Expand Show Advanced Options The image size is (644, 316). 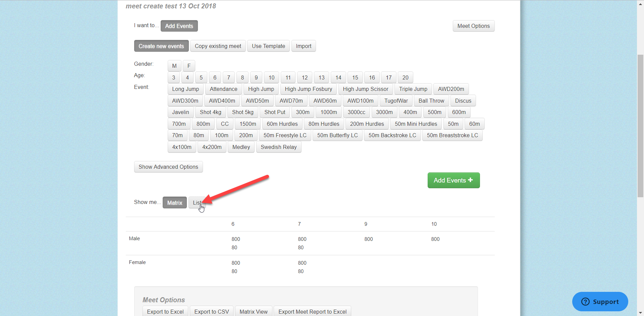[168, 167]
